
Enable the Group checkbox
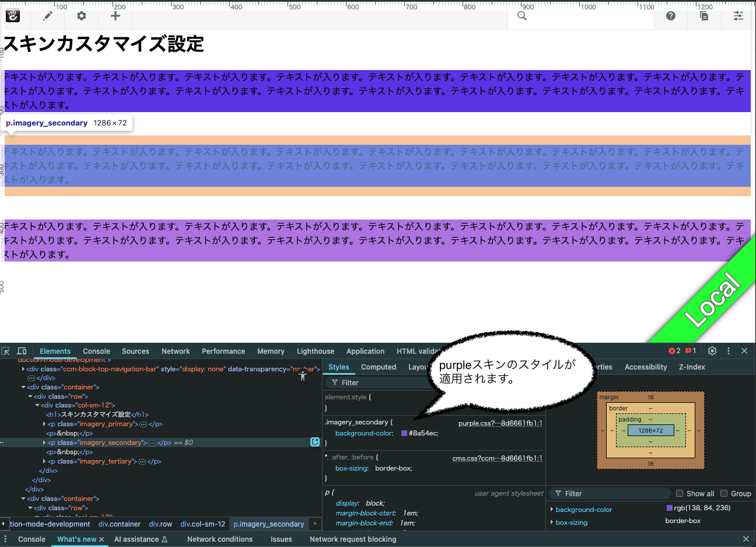(724, 493)
